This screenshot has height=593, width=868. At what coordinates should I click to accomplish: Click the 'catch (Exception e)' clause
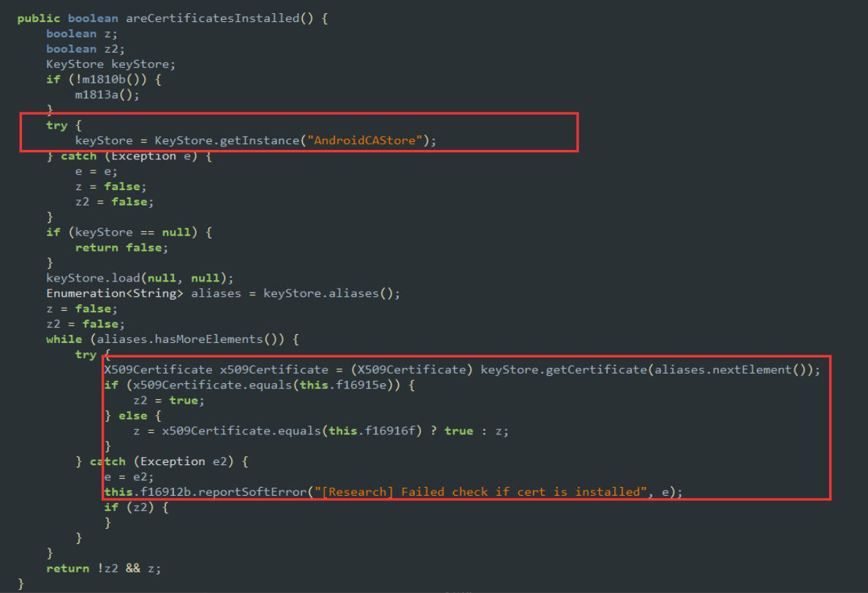[129, 156]
